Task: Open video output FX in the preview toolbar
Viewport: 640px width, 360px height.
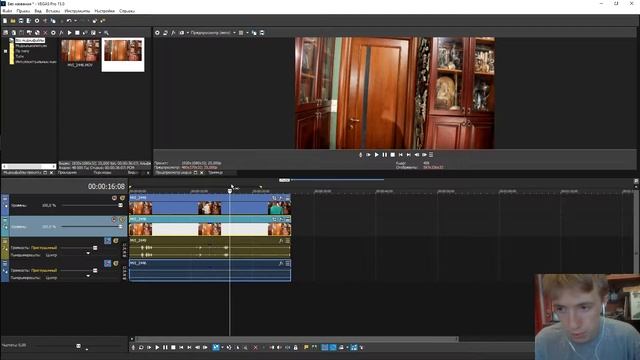Action: (x=173, y=33)
